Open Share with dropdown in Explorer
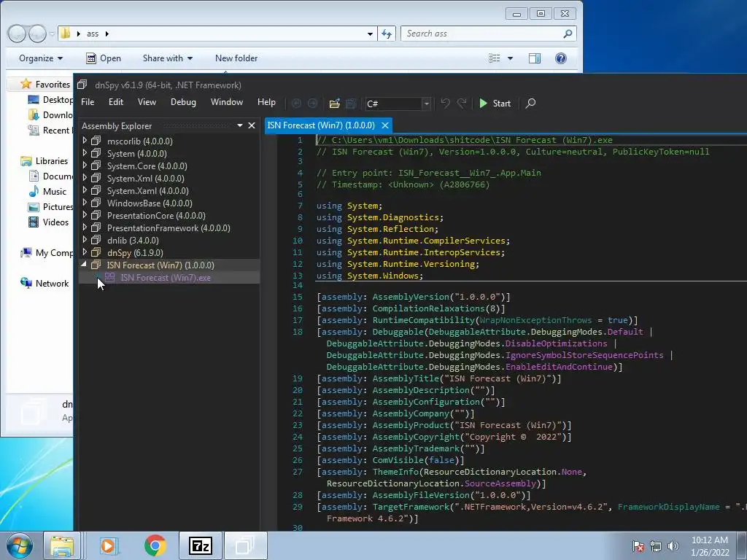 click(x=168, y=58)
